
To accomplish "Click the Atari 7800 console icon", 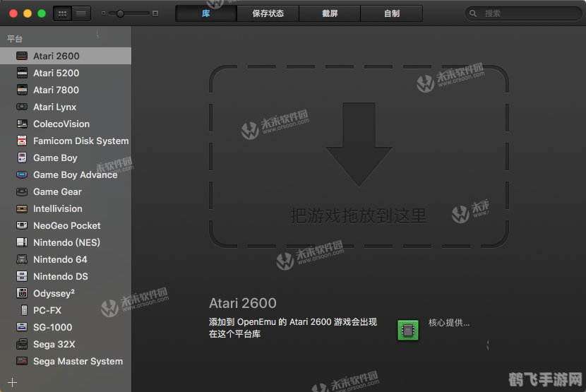I will (22, 90).
